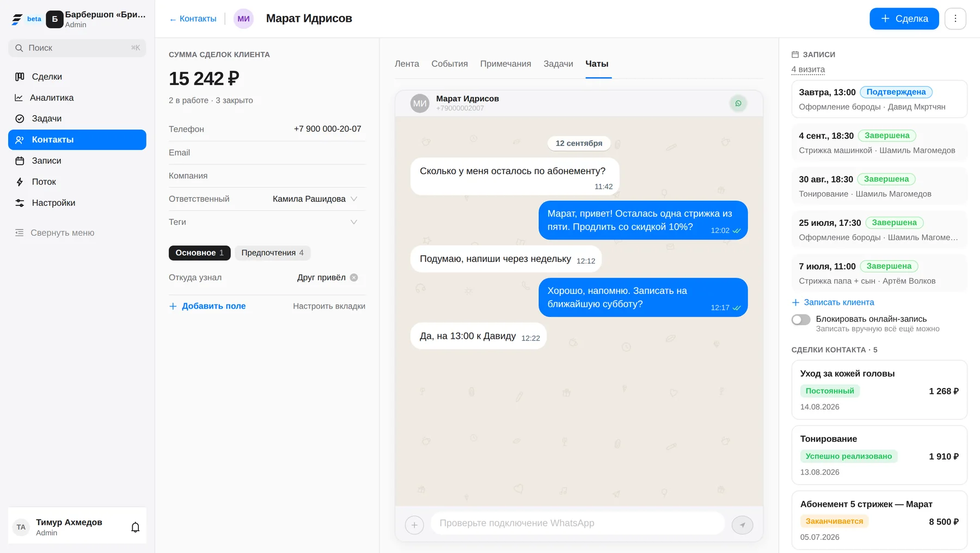Open the Сделки section in sidebar

[x=77, y=77]
